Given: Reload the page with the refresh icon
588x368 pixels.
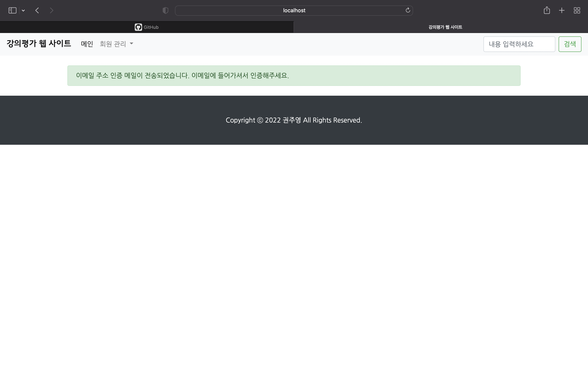Looking at the screenshot, I should tap(408, 10).
